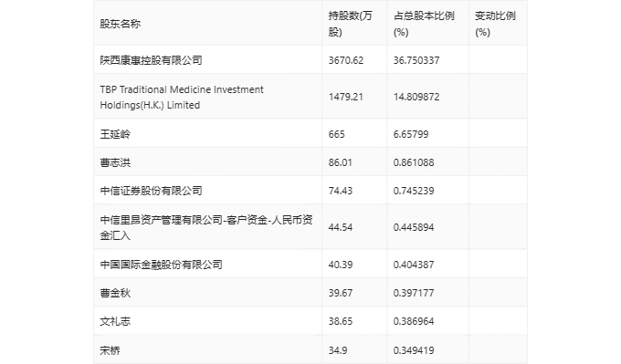Select shareholder 曹金秋
The width and height of the screenshot is (621, 364).
(x=115, y=293)
